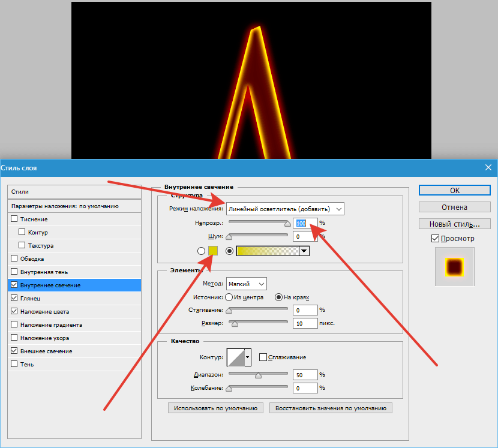Close the Стиль слоя dialog
This screenshot has height=448, width=498.
point(487,169)
